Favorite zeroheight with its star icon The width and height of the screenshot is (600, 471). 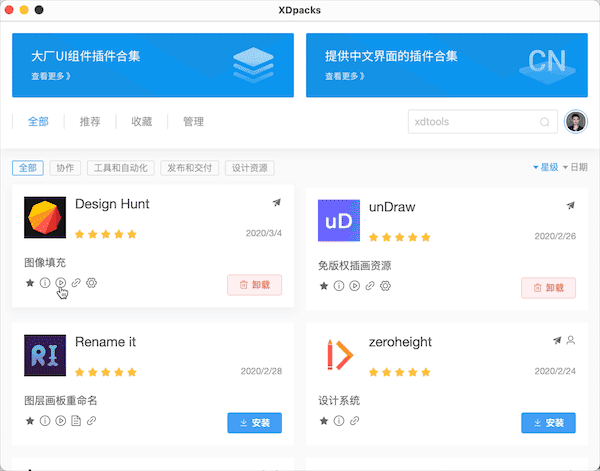click(x=324, y=421)
